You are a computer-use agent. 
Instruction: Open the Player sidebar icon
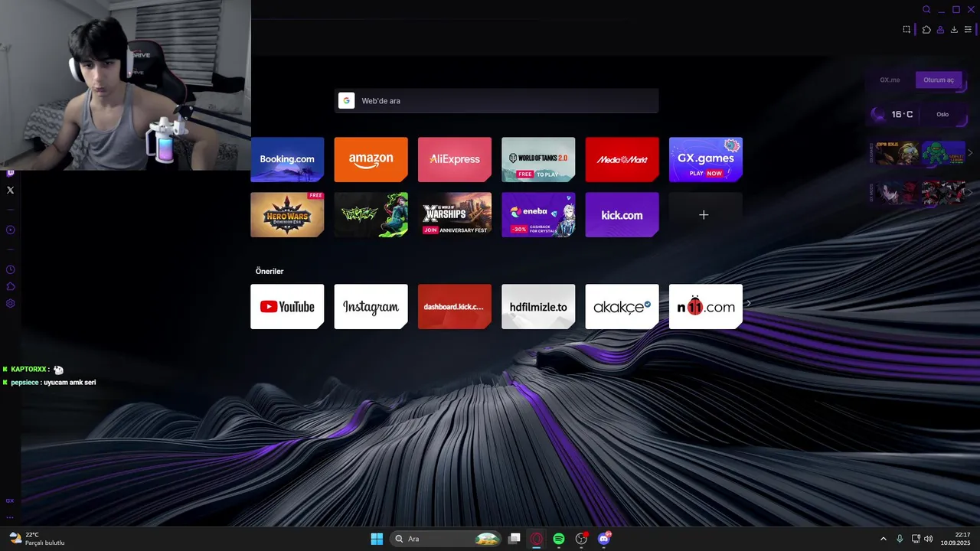[10, 230]
